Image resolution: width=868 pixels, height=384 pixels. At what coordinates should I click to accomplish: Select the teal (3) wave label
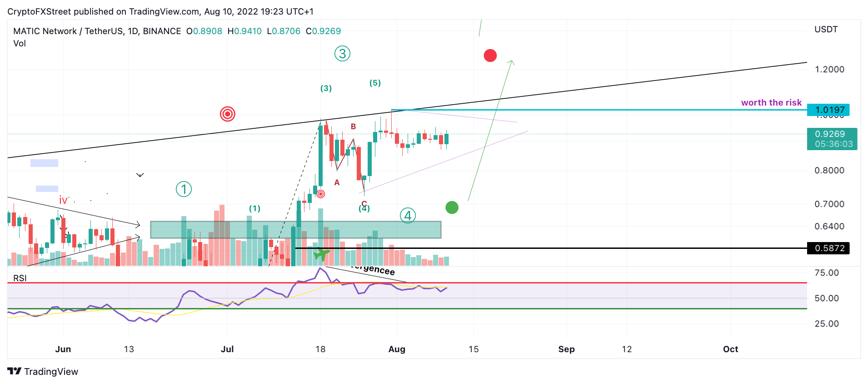326,88
